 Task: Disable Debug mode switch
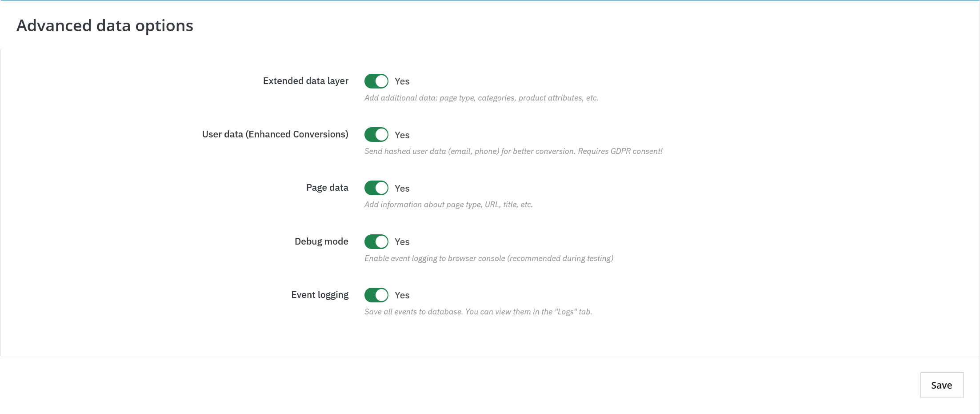(376, 241)
